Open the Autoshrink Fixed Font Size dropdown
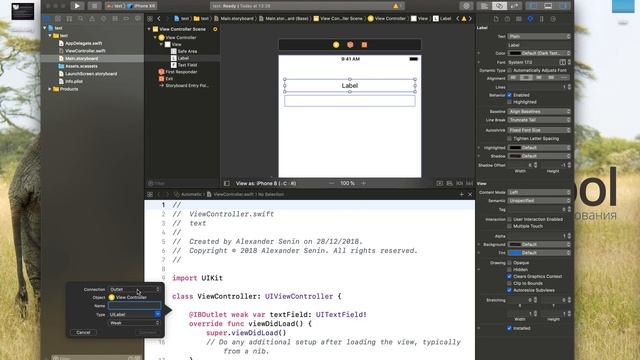Viewport: 640px width, 360px height. pos(539,130)
